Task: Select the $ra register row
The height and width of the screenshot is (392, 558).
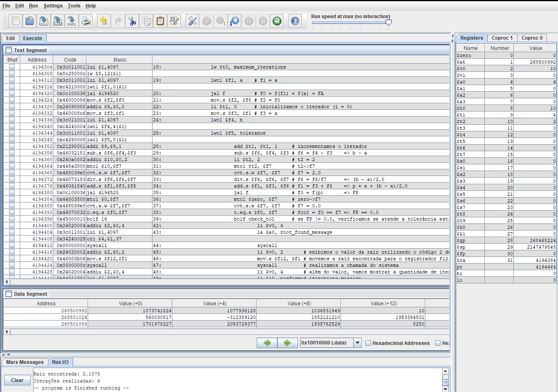Action: (x=506, y=260)
